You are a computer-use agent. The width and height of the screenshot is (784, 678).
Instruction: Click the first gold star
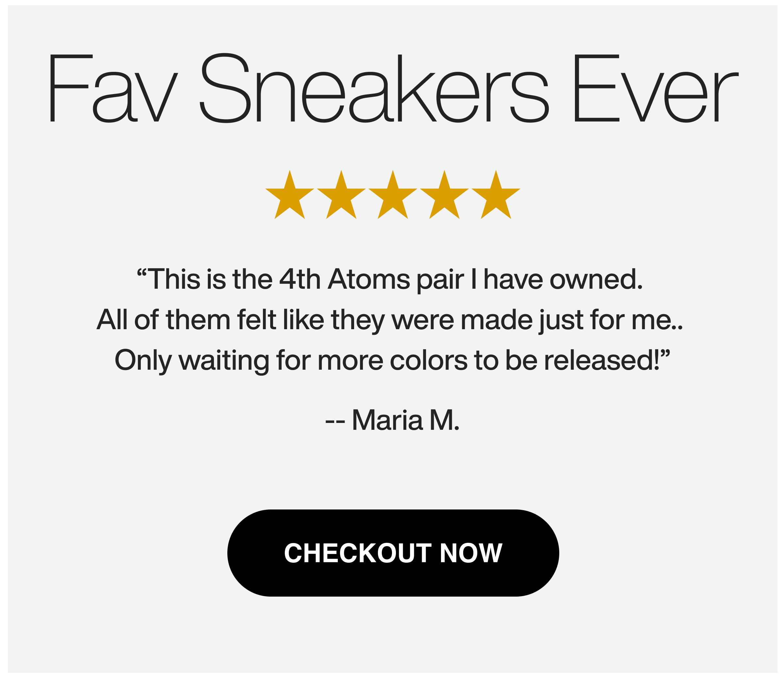tap(289, 195)
